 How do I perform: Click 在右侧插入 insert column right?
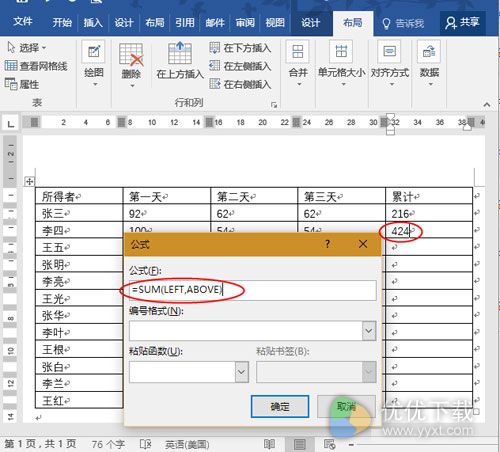click(240, 84)
